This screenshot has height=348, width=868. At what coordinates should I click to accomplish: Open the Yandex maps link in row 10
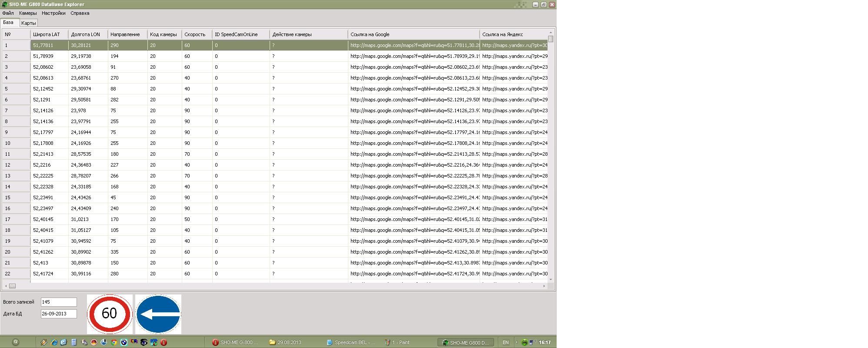click(x=514, y=143)
